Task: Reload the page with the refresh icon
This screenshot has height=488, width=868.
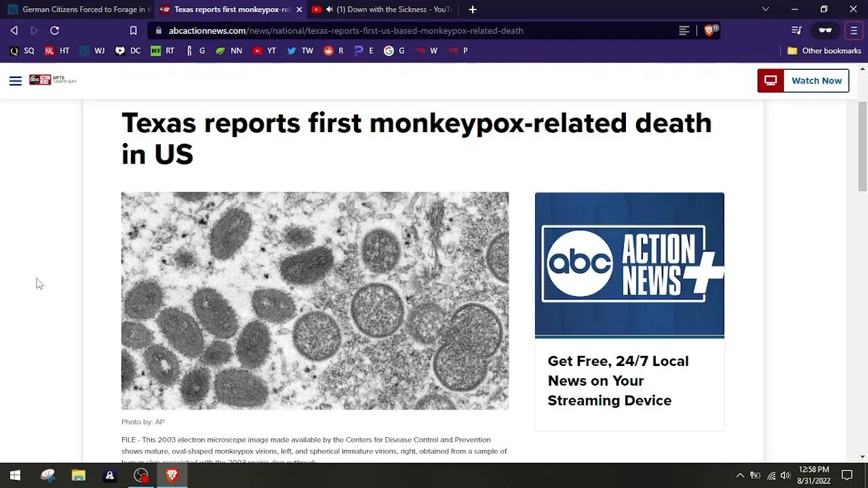Action: click(x=55, y=30)
